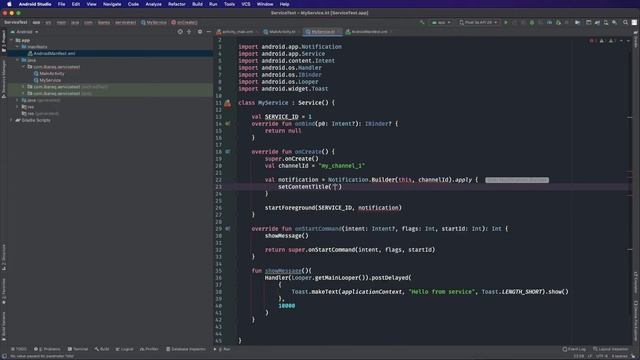Viewport: 640px width, 360px height.
Task: Open the Android project view dropdown
Action: click(x=24, y=32)
